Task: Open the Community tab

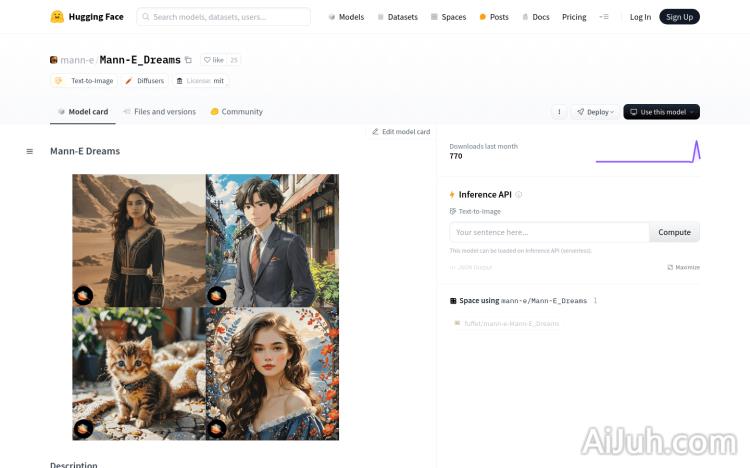Action: click(x=237, y=112)
